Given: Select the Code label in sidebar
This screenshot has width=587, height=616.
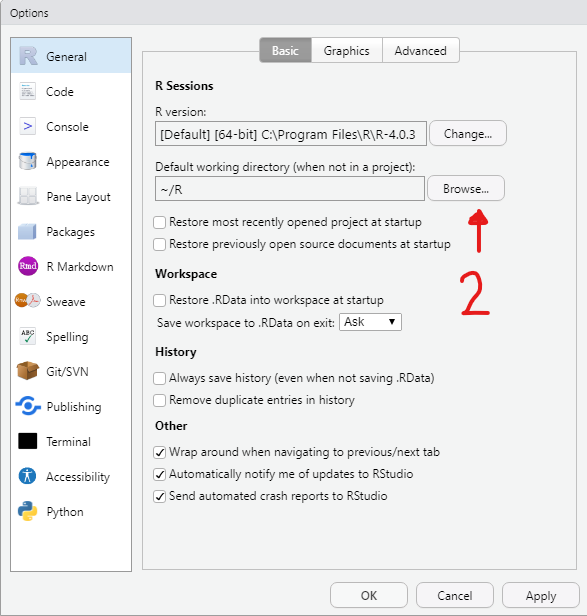Looking at the screenshot, I should pyautogui.click(x=60, y=92).
